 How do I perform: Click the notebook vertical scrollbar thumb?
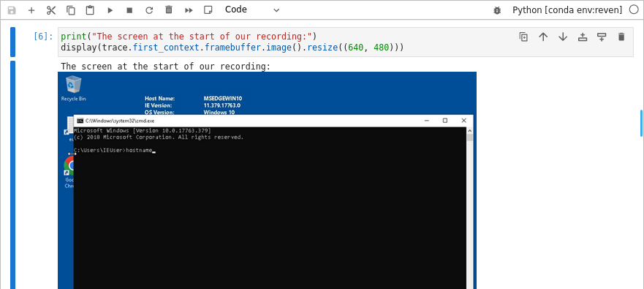point(642,123)
